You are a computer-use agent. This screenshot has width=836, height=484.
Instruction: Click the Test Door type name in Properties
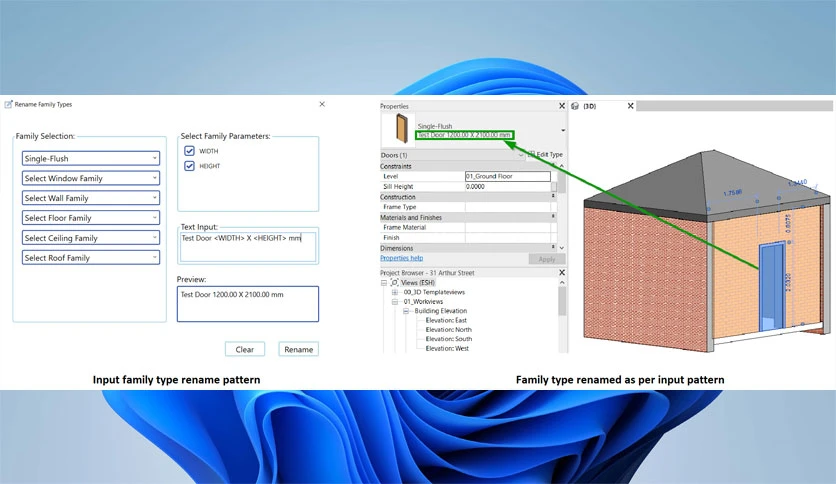tap(464, 135)
